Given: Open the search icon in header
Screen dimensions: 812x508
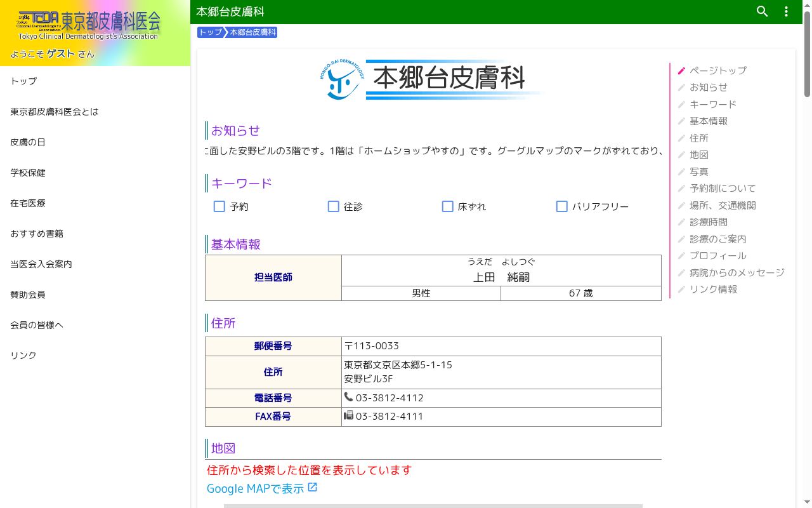Looking at the screenshot, I should pos(763,11).
